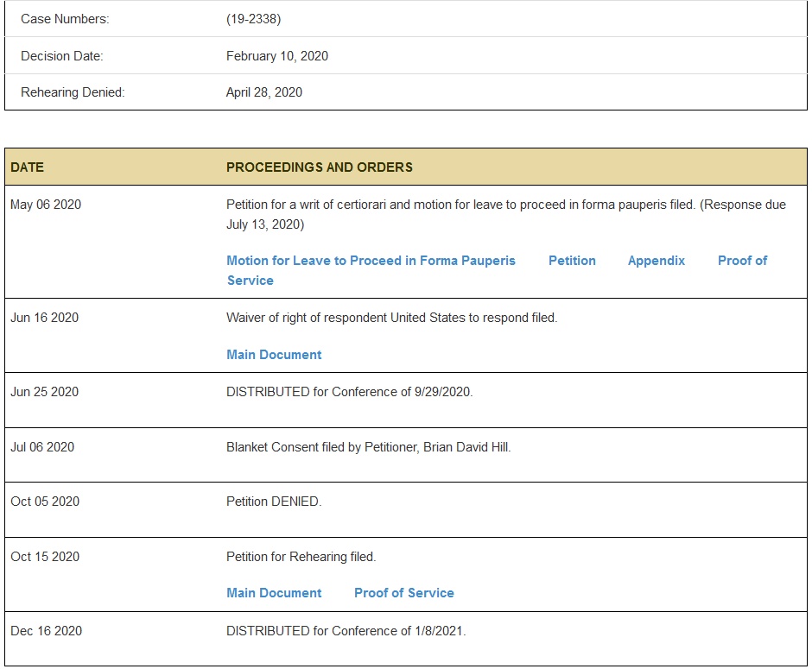
Task: Open Proof of Service for Petition for Rehearing
Action: pos(404,593)
